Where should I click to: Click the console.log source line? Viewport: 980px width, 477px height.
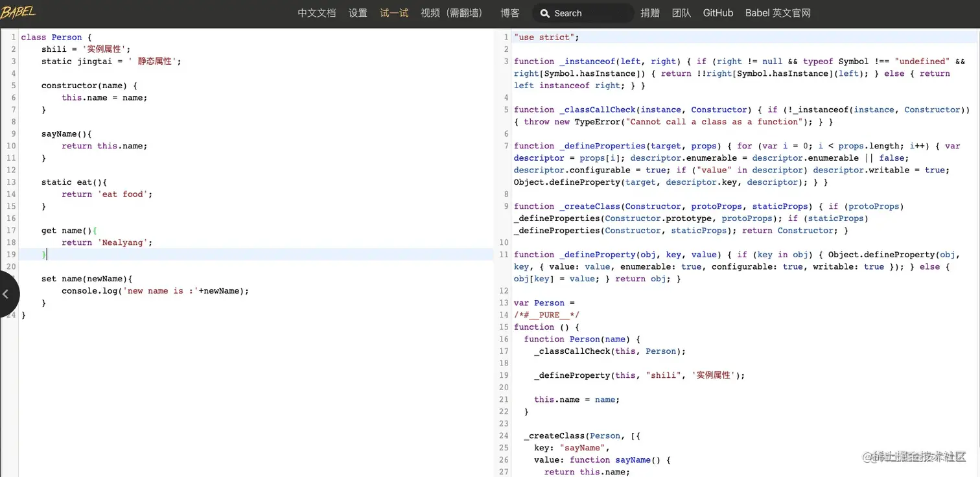pyautogui.click(x=156, y=291)
